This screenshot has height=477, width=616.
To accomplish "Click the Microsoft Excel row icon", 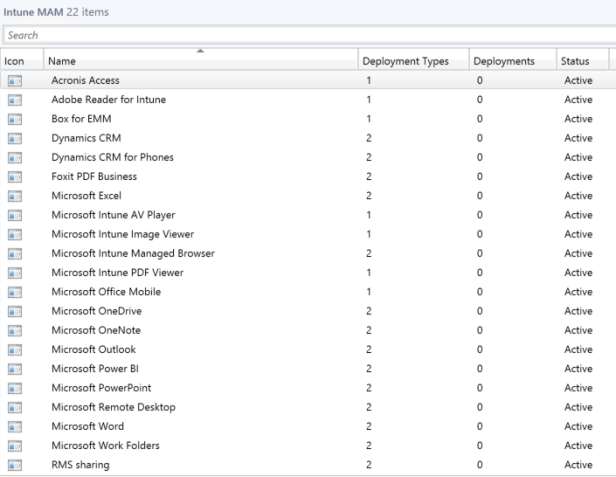I will pyautogui.click(x=15, y=196).
